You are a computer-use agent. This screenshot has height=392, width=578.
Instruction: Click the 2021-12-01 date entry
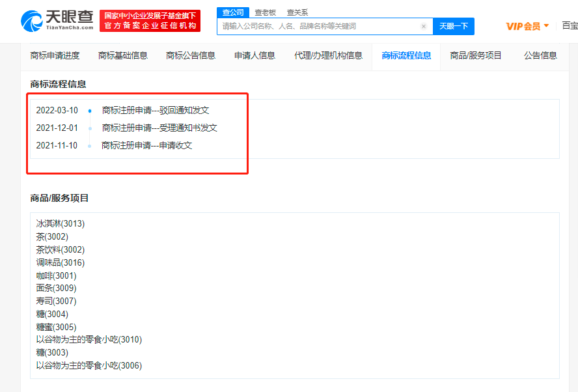coord(57,128)
